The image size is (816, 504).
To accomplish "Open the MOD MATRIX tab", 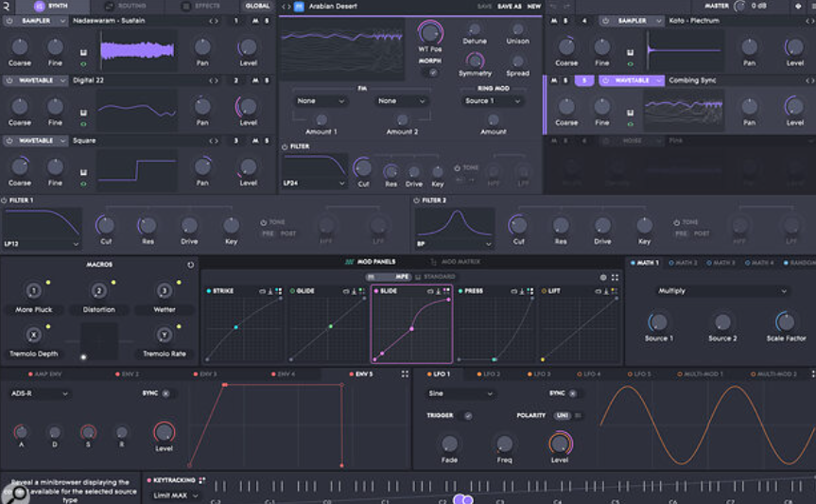I will (x=455, y=262).
